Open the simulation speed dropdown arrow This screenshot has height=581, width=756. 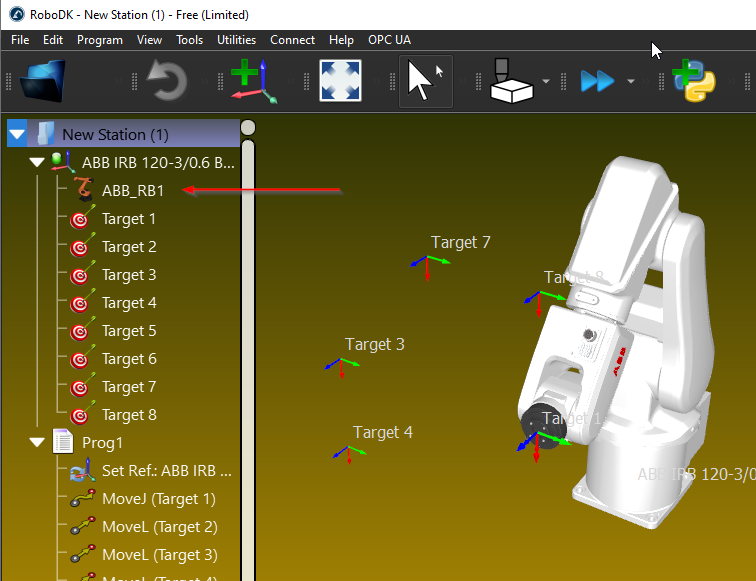pos(631,81)
